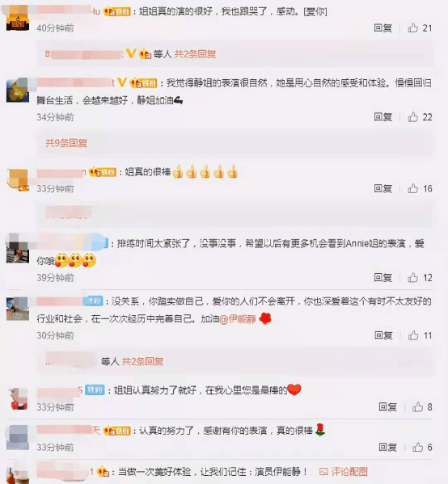Image resolution: width=448 pixels, height=484 pixels.
Task: Open the @伊能静 mention link
Action: tap(237, 318)
